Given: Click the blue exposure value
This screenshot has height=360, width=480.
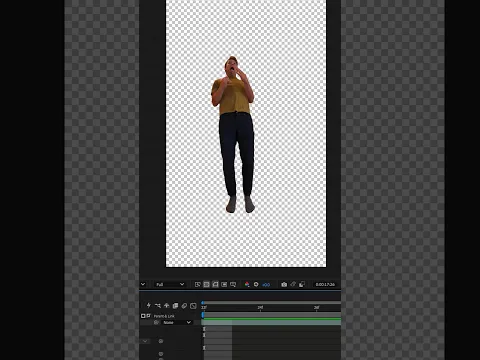Looking at the screenshot, I should pos(266,285).
